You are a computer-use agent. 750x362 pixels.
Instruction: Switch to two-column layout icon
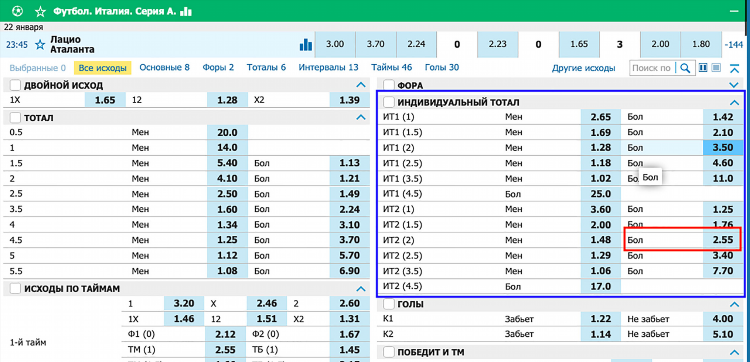703,68
